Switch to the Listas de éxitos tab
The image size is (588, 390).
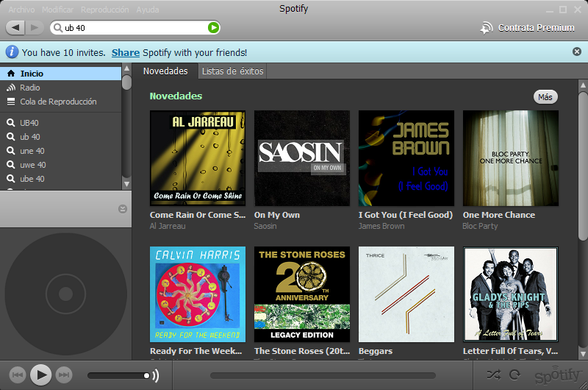click(x=232, y=71)
